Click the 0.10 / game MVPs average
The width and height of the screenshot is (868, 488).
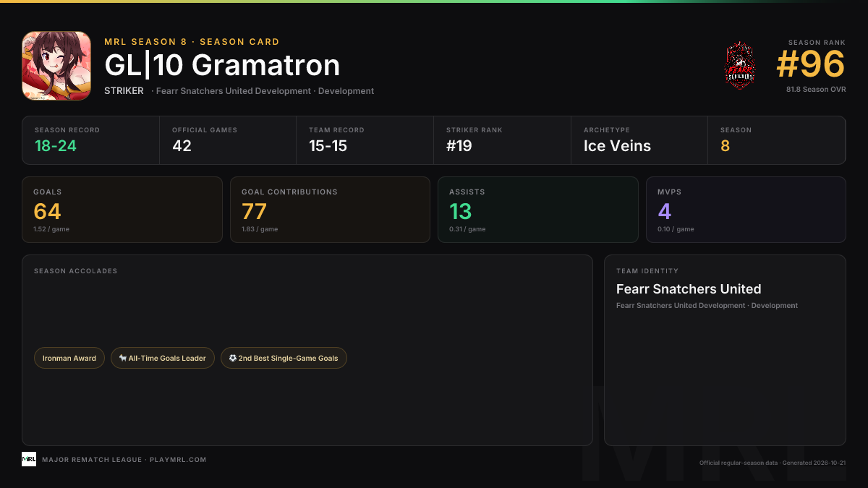676,229
